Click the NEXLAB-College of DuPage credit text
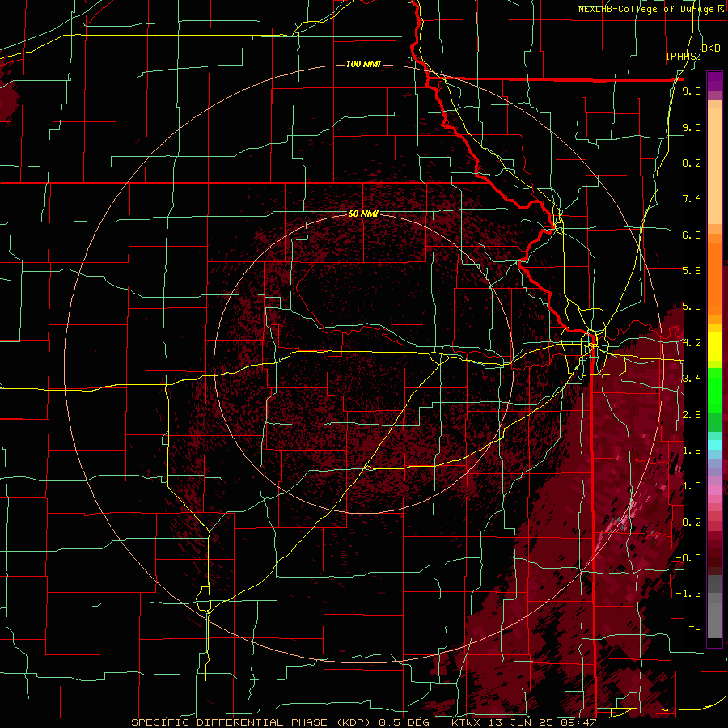 pos(652,9)
